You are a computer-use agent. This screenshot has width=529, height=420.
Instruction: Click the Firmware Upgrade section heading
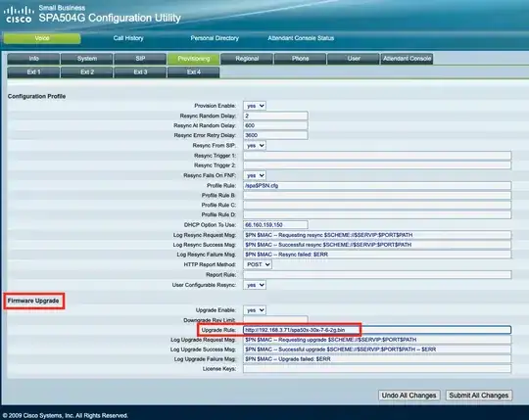coord(33,301)
